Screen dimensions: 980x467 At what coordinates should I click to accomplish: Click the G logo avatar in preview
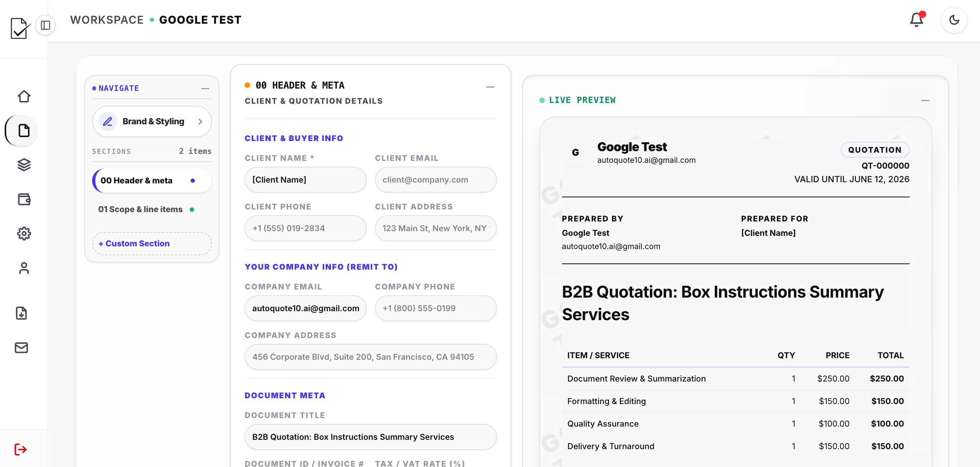coord(576,153)
